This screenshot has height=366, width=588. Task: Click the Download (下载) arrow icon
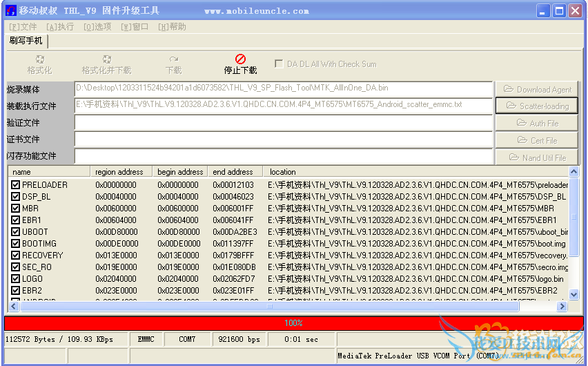point(173,59)
